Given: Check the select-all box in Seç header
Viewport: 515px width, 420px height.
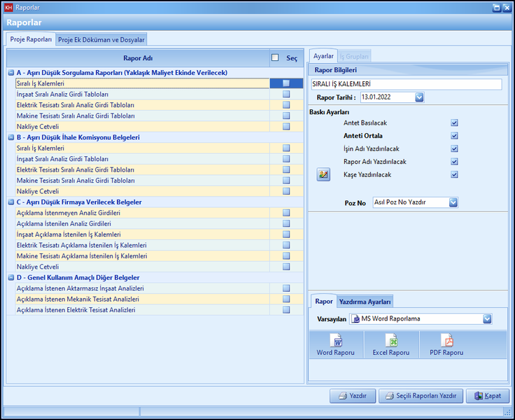Looking at the screenshot, I should (275, 58).
